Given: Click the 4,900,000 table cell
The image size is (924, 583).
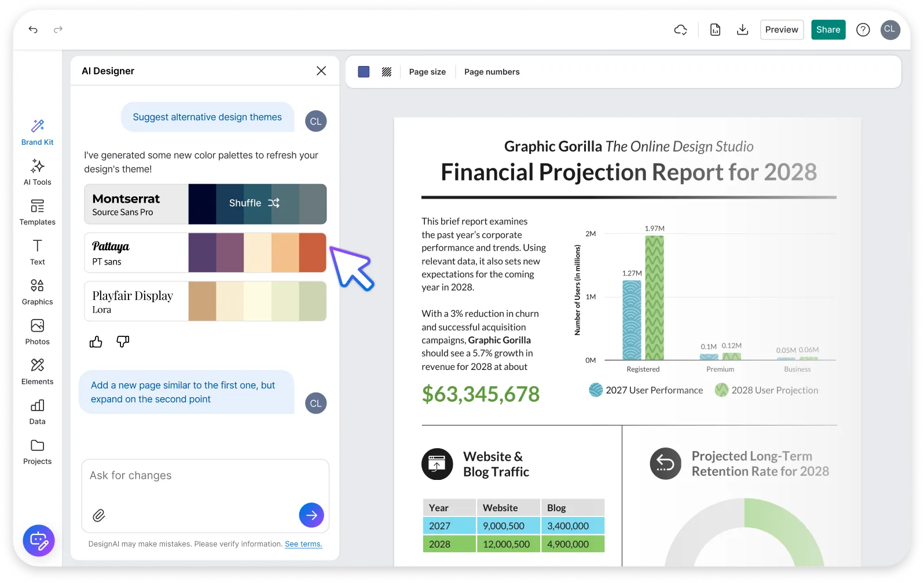Looking at the screenshot, I should tap(573, 544).
